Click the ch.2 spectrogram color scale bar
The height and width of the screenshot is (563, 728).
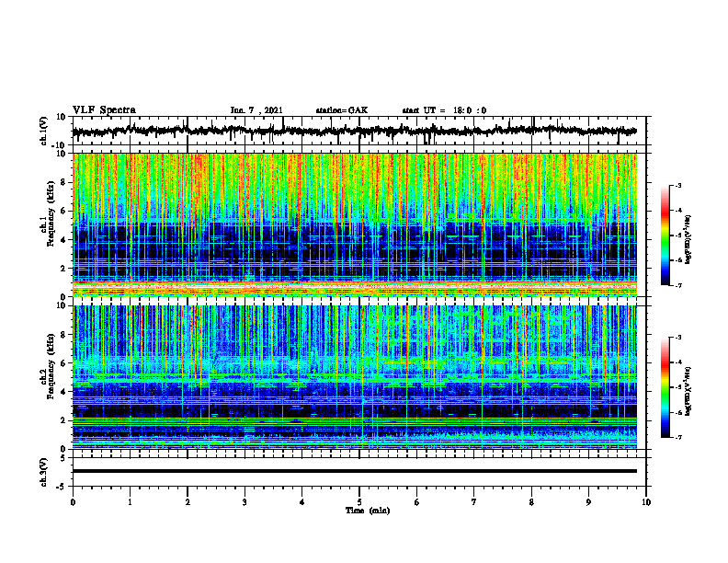(665, 387)
